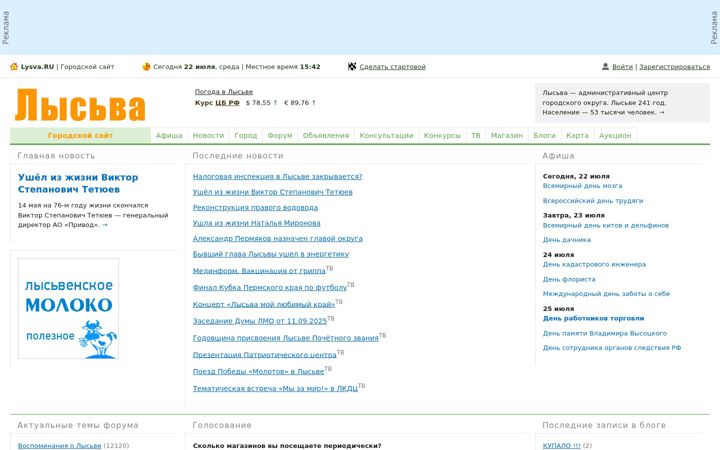720x450 pixels.
Task: Click День кадастрового инженера event
Action: coord(594,264)
